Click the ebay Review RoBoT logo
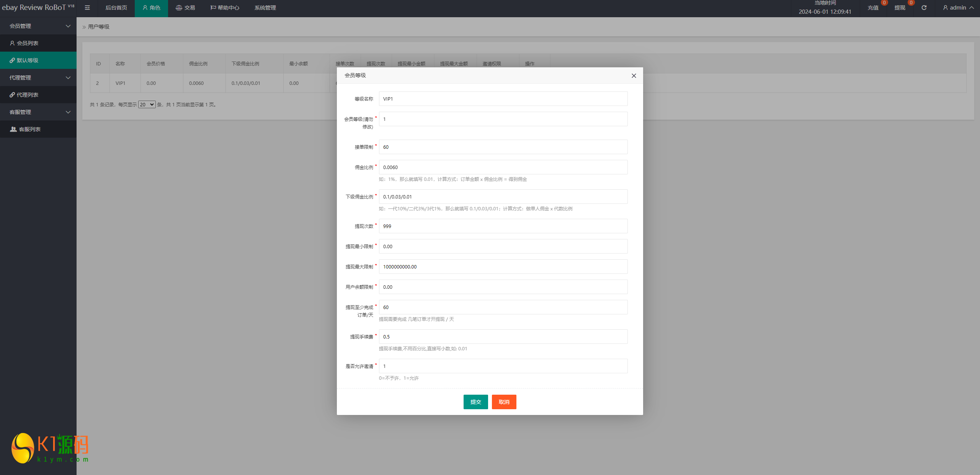Viewport: 980px width, 475px height. (38, 8)
